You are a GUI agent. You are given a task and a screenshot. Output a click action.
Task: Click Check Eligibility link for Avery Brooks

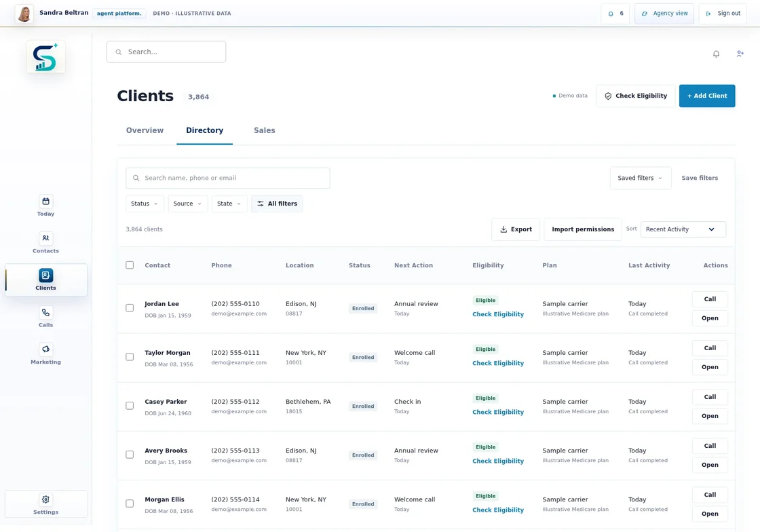(498, 461)
